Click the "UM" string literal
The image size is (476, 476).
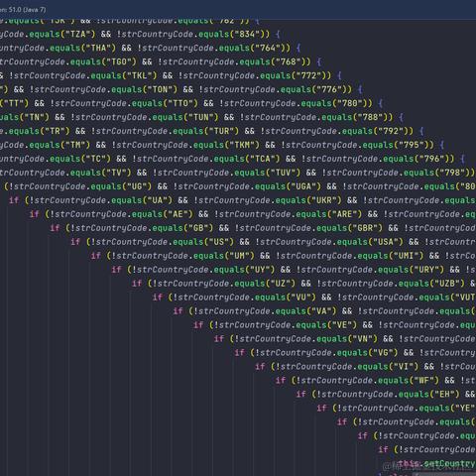click(239, 256)
